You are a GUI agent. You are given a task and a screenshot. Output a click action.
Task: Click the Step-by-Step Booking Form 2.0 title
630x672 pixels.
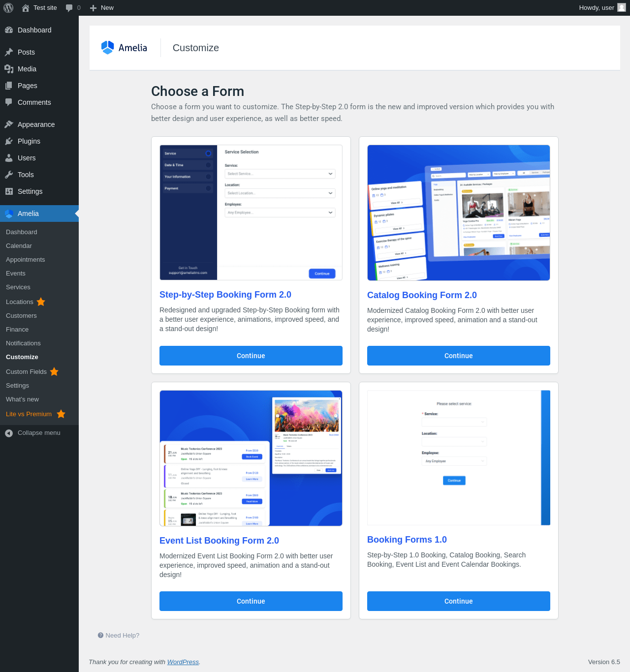tap(225, 295)
